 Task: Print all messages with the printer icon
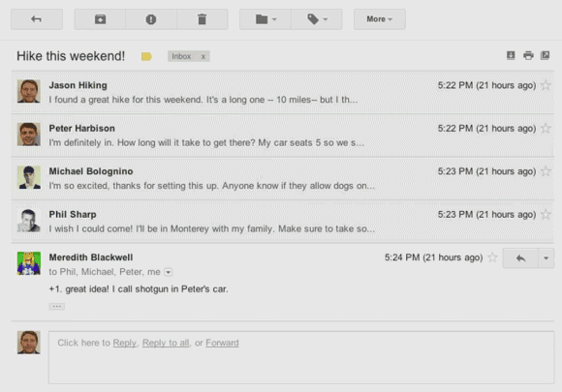coord(528,55)
